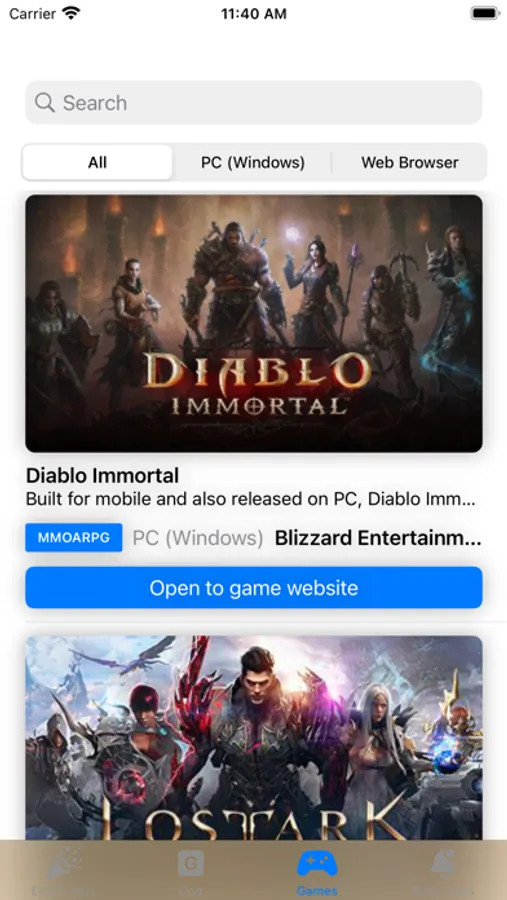Focus the Search input field

254,103
